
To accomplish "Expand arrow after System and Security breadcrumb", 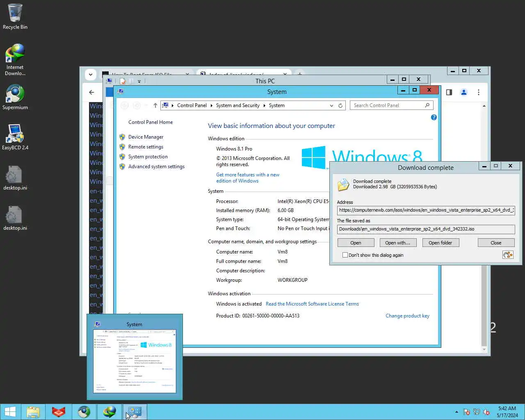I will point(264,105).
